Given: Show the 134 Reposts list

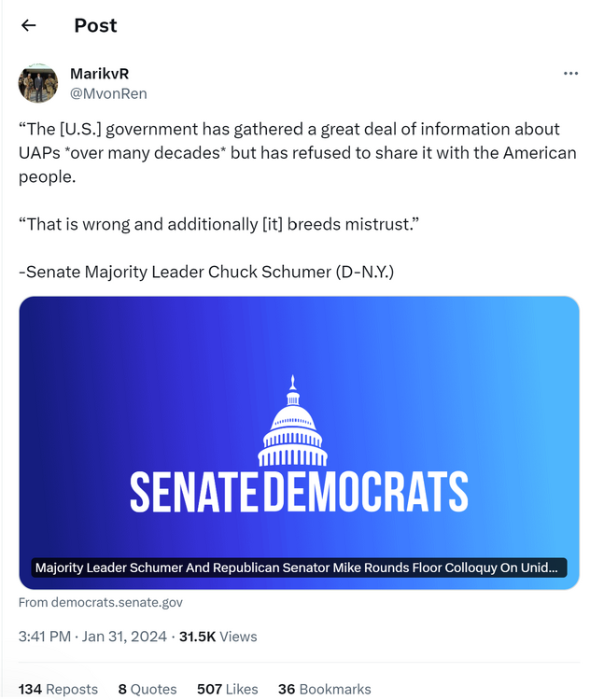Looking at the screenshot, I should [x=58, y=689].
